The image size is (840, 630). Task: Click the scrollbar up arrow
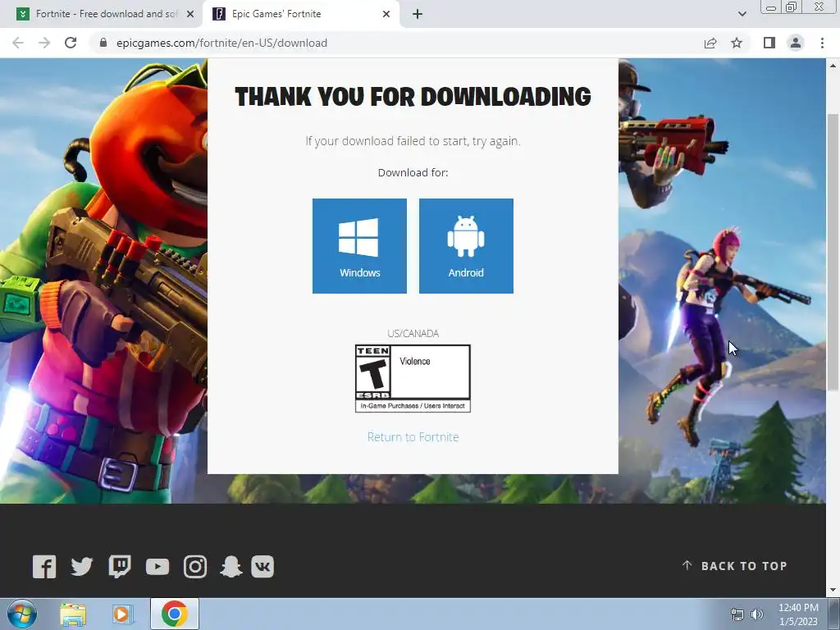click(x=833, y=66)
